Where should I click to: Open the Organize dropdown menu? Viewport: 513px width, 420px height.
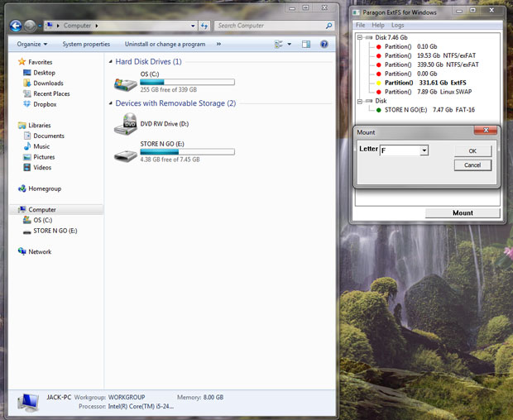[x=32, y=44]
